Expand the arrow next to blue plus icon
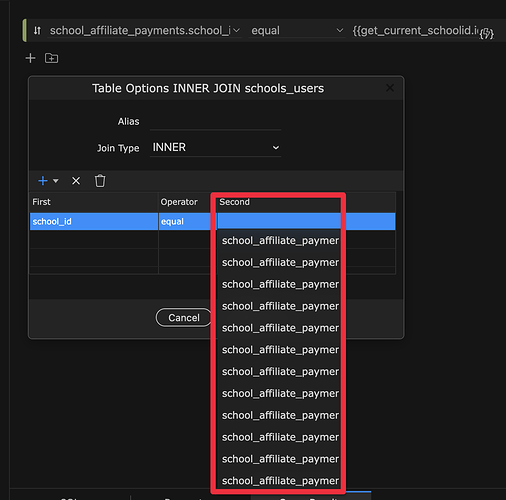This screenshot has height=500, width=506. pyautogui.click(x=56, y=181)
